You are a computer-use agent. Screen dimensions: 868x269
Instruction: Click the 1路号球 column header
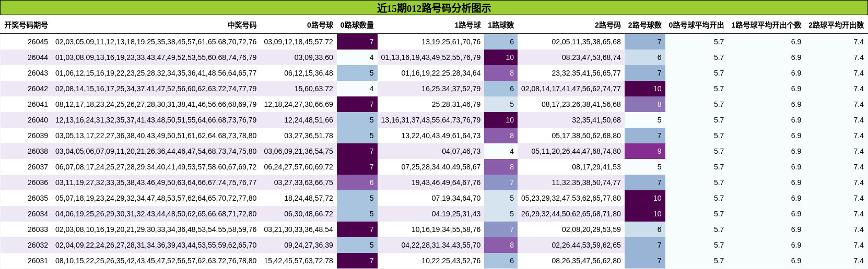tap(467, 25)
